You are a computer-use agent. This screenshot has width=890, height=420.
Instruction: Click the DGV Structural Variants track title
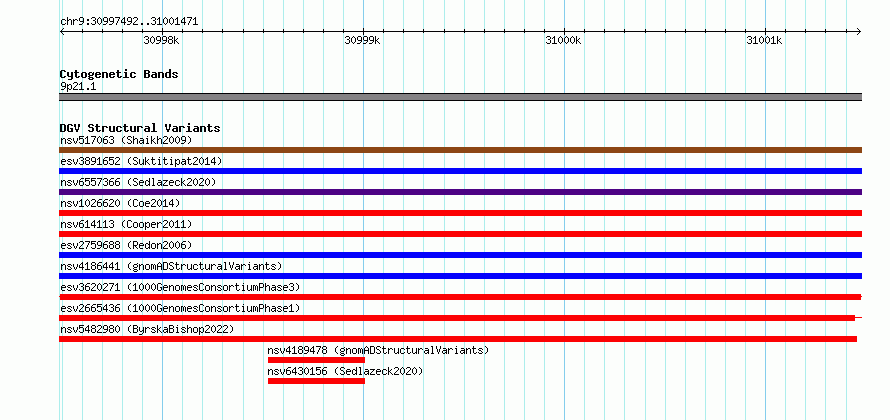[x=140, y=128]
